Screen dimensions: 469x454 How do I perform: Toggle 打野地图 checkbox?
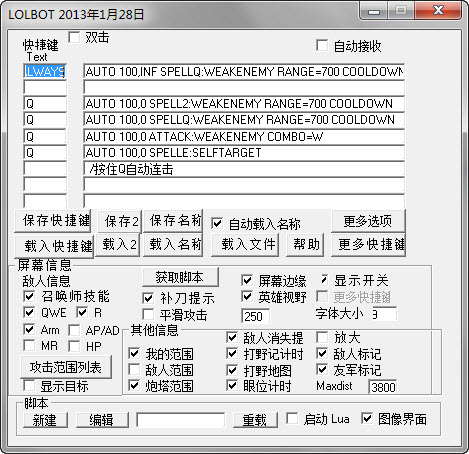(232, 370)
